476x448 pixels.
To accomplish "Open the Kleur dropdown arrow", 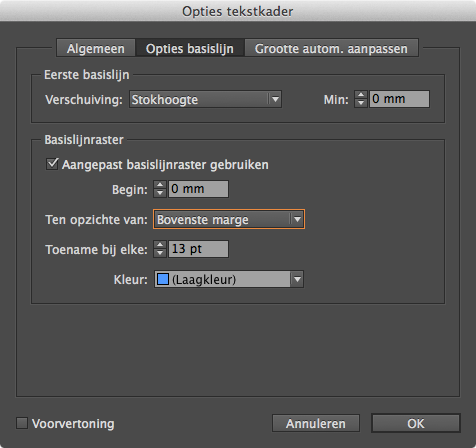I will point(297,279).
